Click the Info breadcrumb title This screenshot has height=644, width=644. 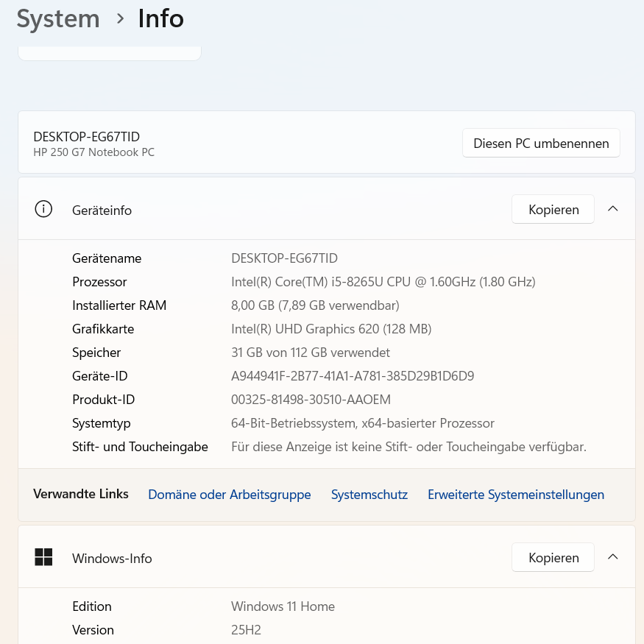pyautogui.click(x=160, y=18)
